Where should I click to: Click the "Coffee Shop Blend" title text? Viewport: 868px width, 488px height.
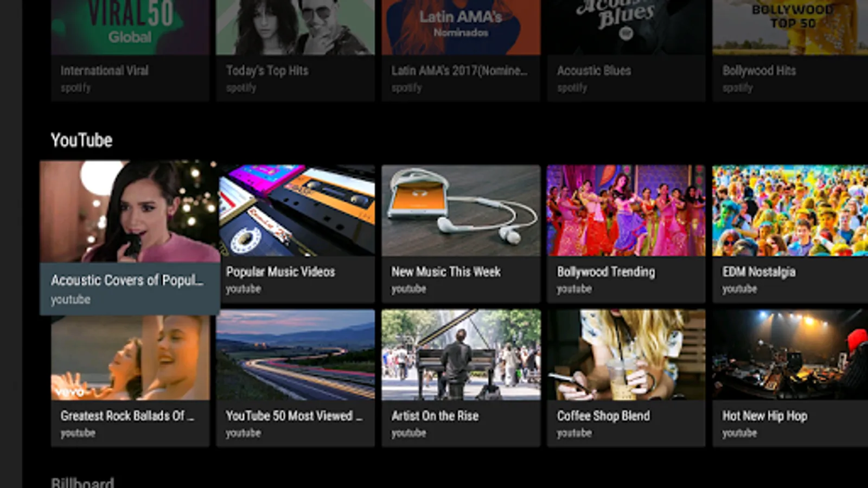604,416
